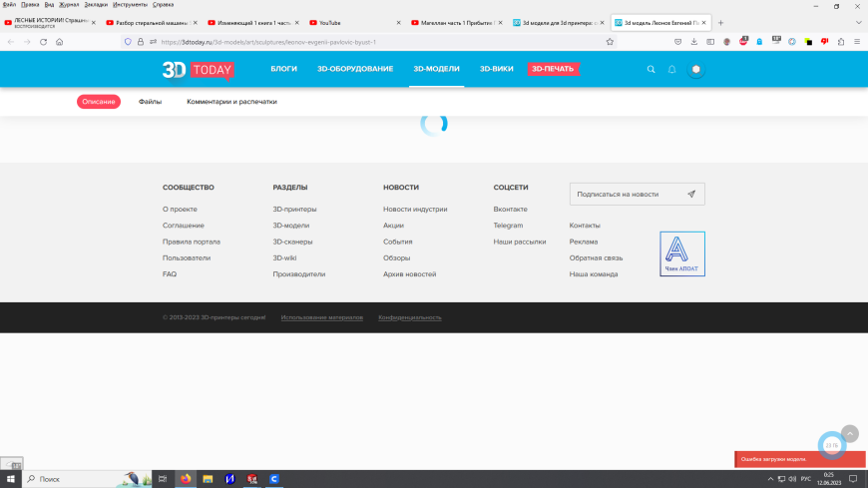This screenshot has height=488, width=868.
Task: Expand the list-all-tabs dropdown arrow
Action: (858, 23)
